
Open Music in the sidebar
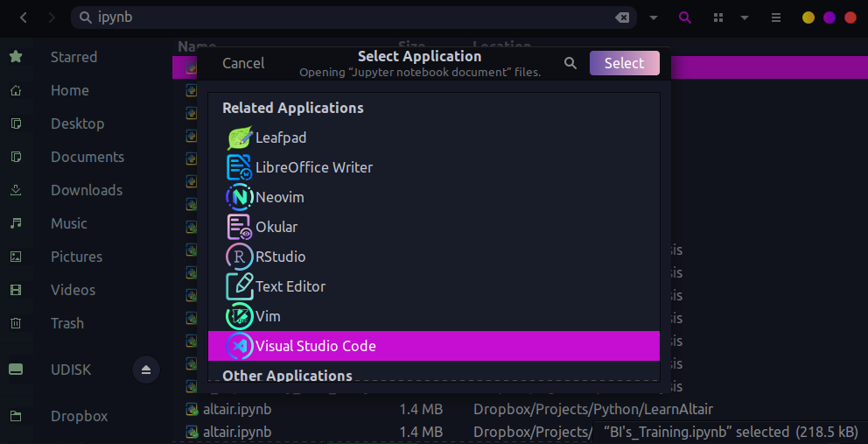(69, 223)
